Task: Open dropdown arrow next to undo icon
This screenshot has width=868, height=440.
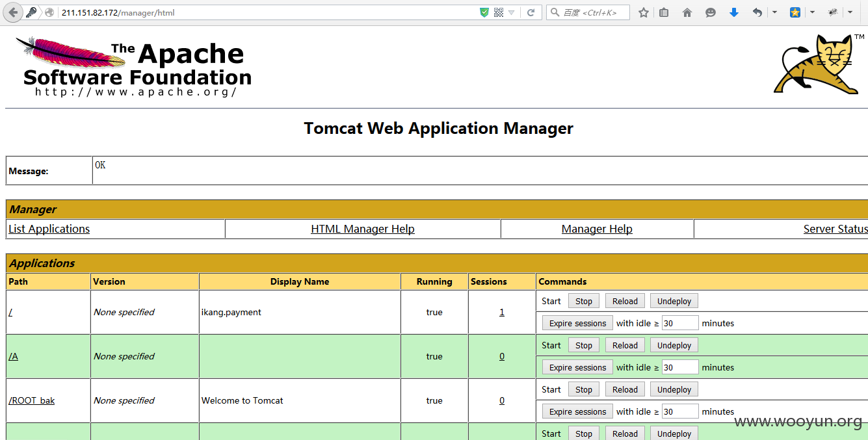Action: point(774,12)
